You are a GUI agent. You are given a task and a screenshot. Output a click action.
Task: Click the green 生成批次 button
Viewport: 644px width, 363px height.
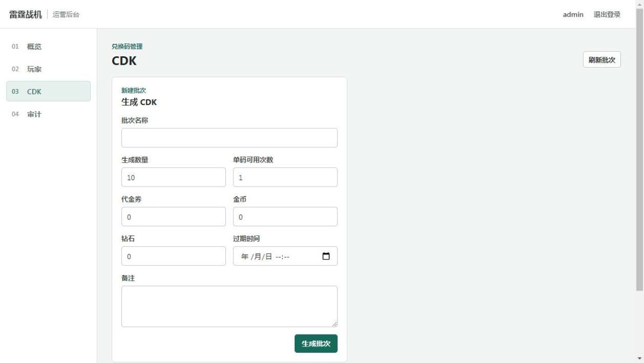click(x=316, y=344)
